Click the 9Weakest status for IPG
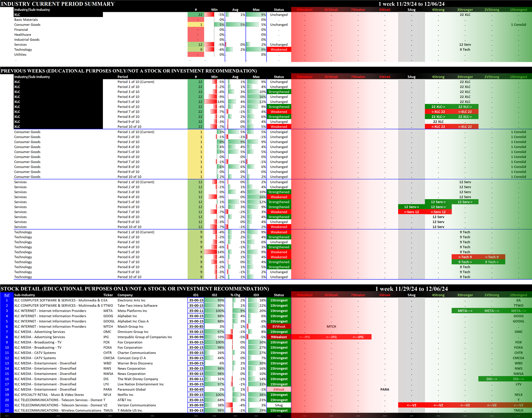Viewport: 532px width, 418px height. [279, 337]
